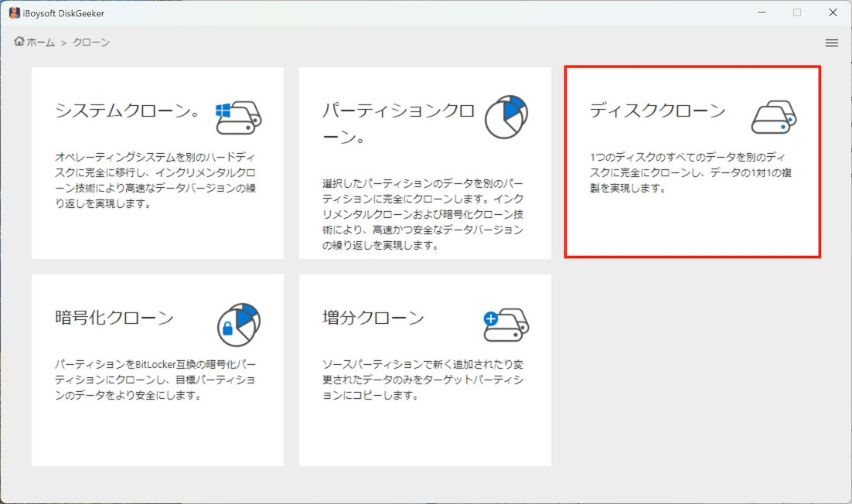Image resolution: width=852 pixels, height=504 pixels.
Task: Close the DiskGeeker window
Action: (x=833, y=12)
